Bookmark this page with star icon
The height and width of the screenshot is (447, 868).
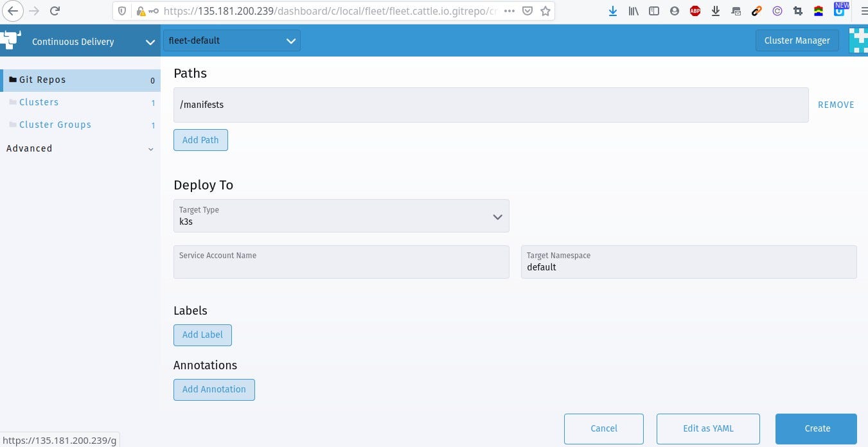(x=545, y=11)
